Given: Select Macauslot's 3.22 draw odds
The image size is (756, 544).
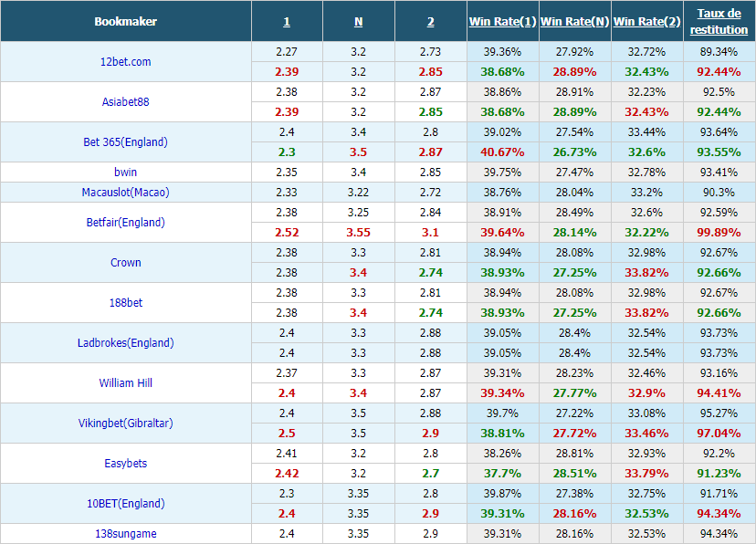Looking at the screenshot, I should click(358, 193).
